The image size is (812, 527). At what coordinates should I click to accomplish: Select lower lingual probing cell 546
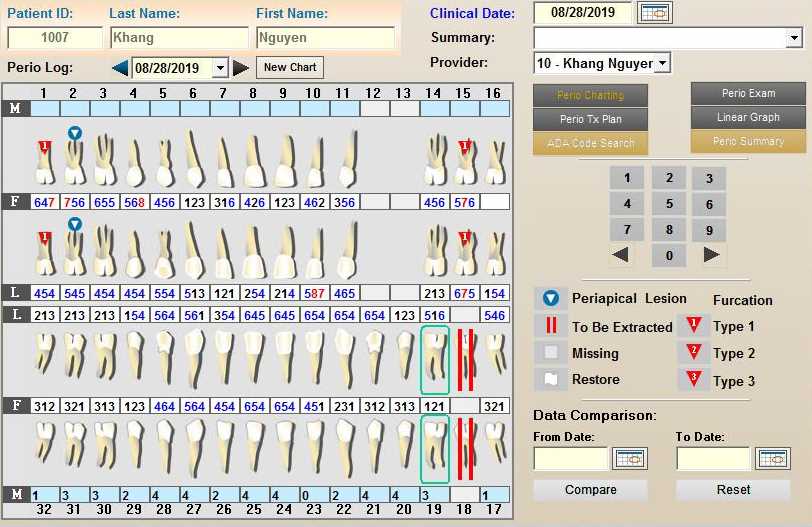pyautogui.click(x=495, y=315)
